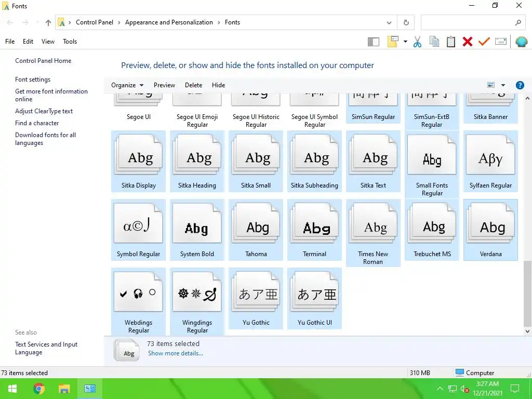Expand chevron after Control Panel breadcrumb
Screen dimensions: 532x399
coord(119,22)
